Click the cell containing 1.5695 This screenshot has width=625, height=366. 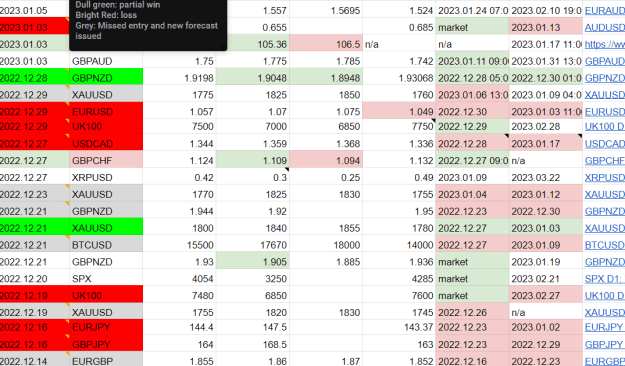click(326, 9)
